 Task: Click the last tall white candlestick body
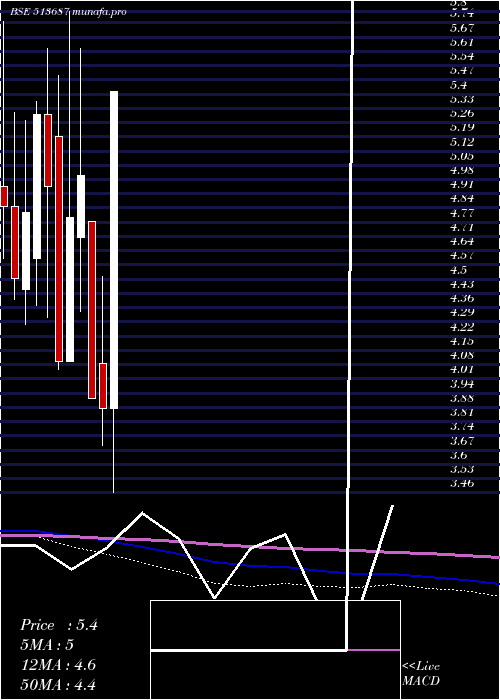[114, 250]
